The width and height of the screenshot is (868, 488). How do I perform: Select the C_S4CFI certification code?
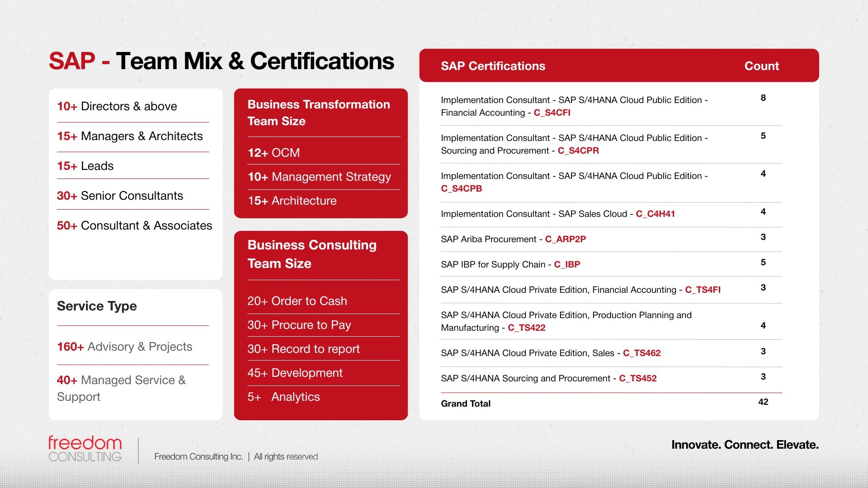coord(552,113)
